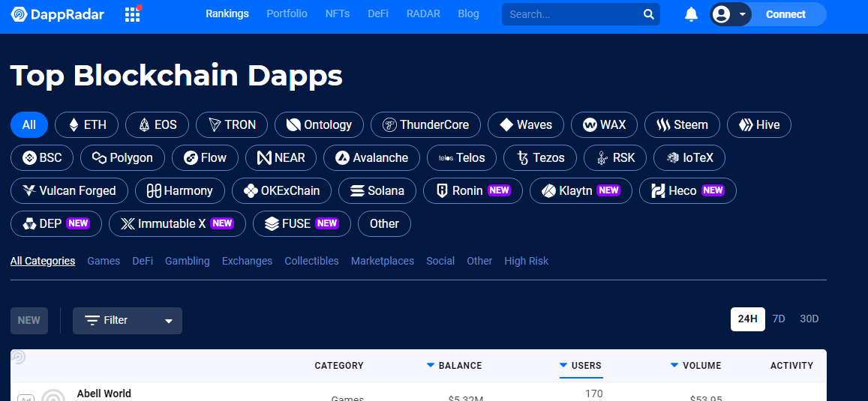
Task: Filter by ThunderCore blockchain
Action: (425, 125)
